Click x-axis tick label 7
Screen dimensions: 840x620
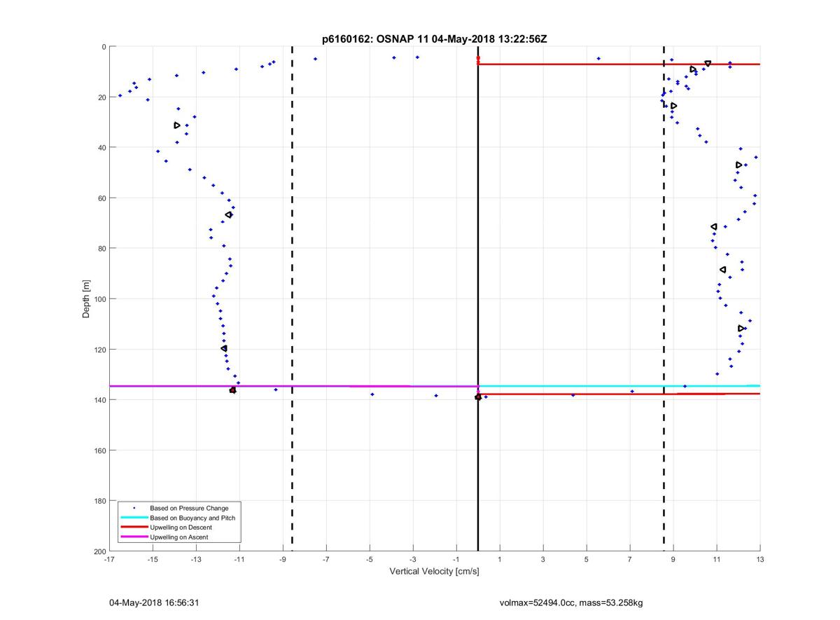point(630,559)
